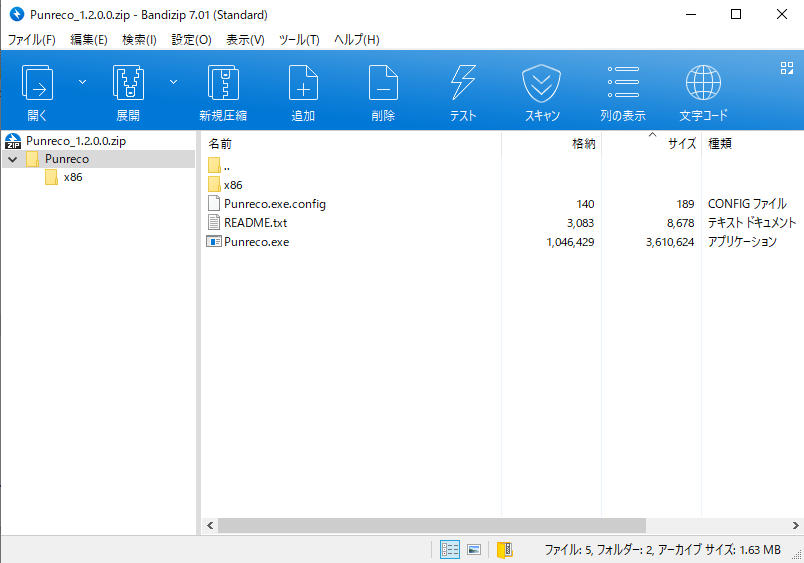Open an archive with 開く toolbar icon

(x=37, y=92)
